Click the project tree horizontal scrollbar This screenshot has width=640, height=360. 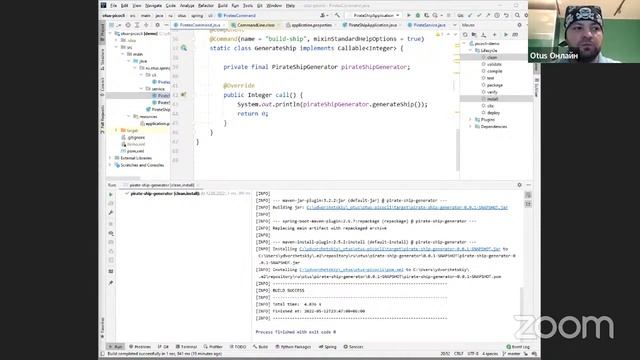(x=123, y=178)
